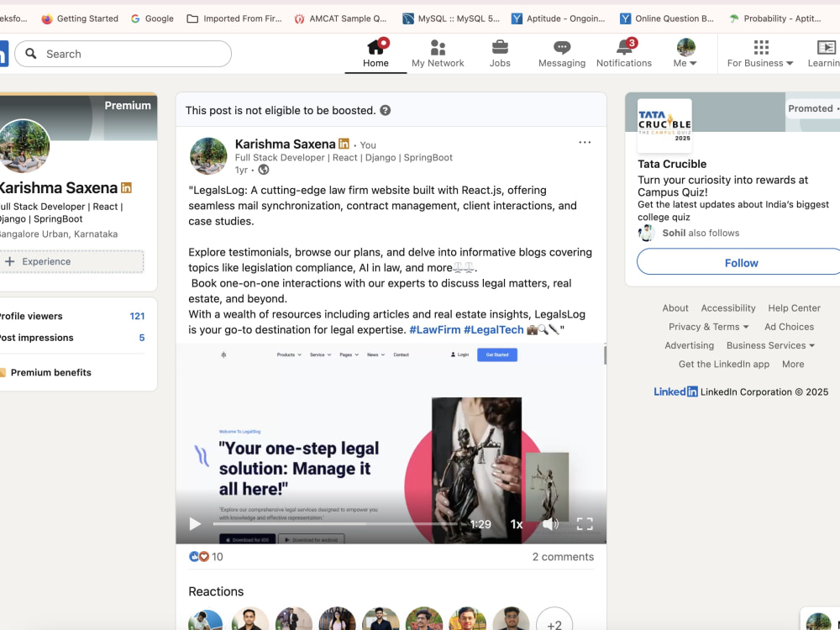Follow Tata Crucible
Screen dimensions: 840x630
pyautogui.click(x=741, y=262)
